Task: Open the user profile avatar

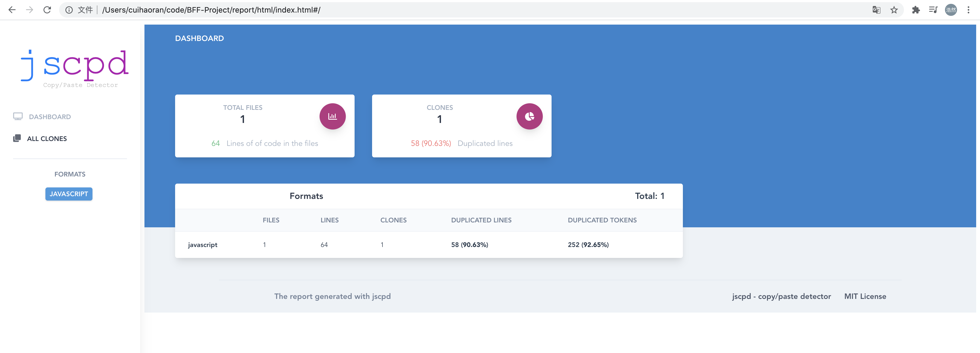Action: tap(951, 10)
